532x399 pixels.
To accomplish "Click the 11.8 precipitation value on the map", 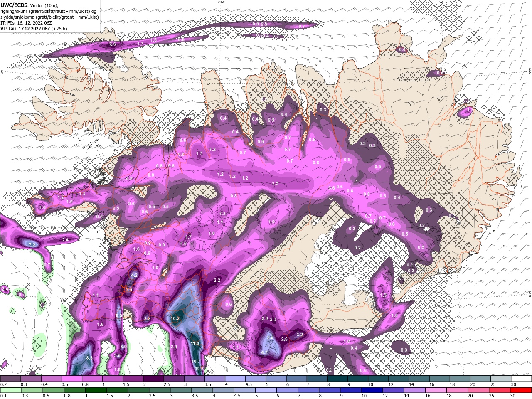I will pos(195,343).
